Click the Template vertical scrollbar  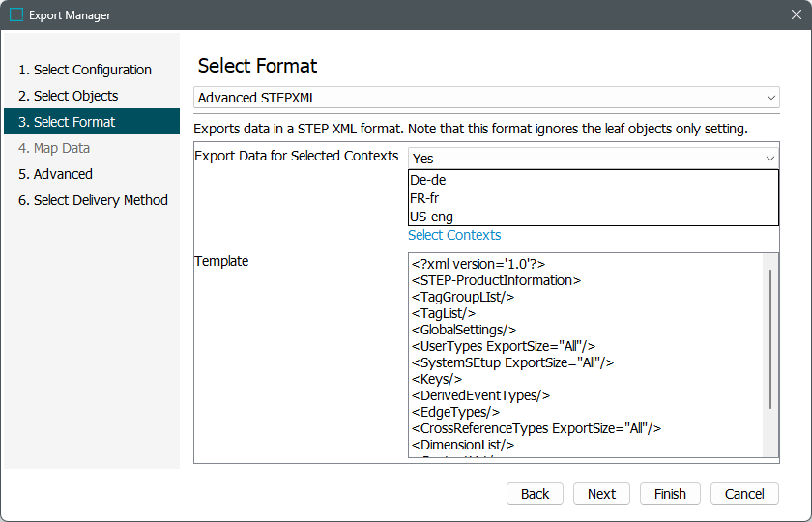(770, 338)
